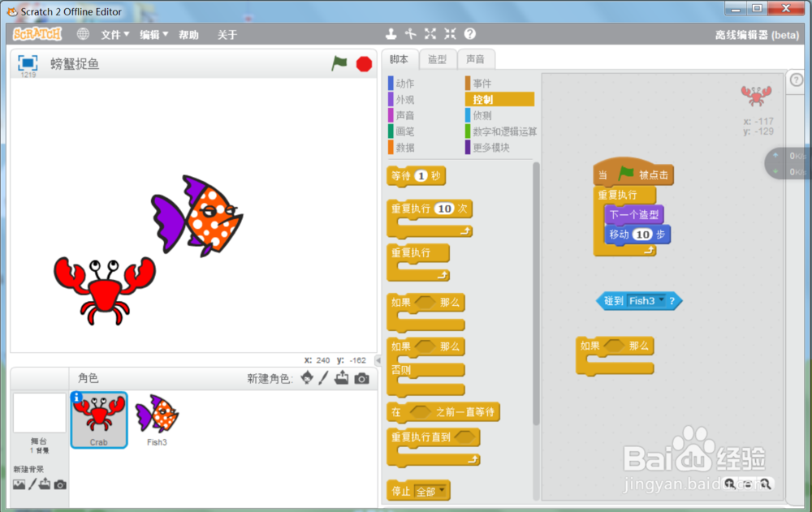Click the Crab sprite info icon
This screenshot has width=812, height=512.
[x=76, y=397]
